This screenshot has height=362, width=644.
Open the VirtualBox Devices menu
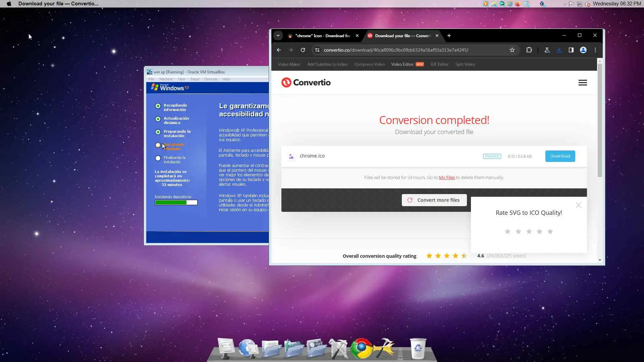click(x=211, y=79)
